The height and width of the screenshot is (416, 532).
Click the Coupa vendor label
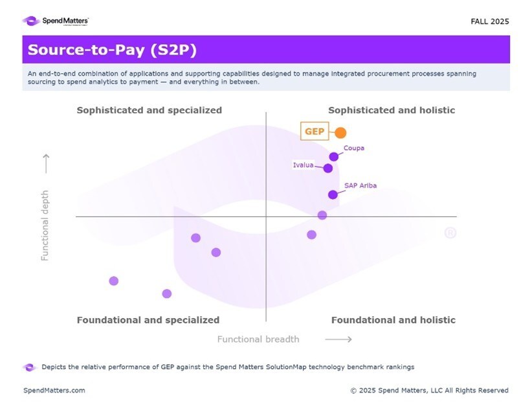[x=354, y=148]
